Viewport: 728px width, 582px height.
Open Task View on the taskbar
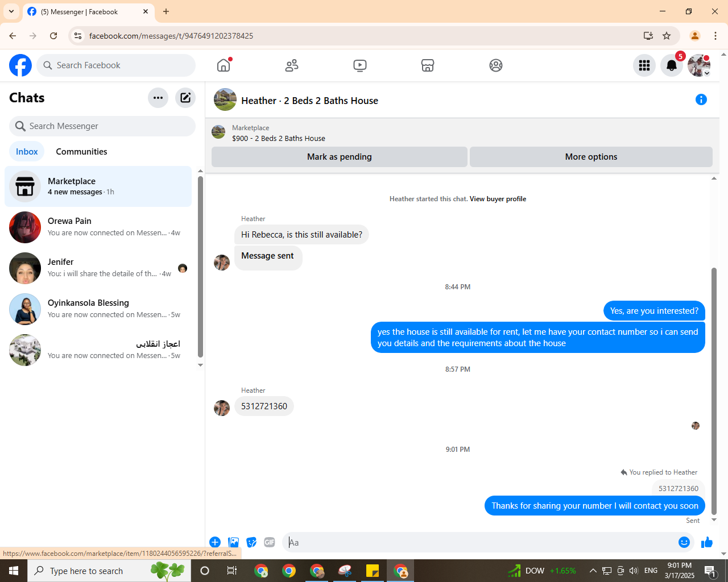(232, 571)
